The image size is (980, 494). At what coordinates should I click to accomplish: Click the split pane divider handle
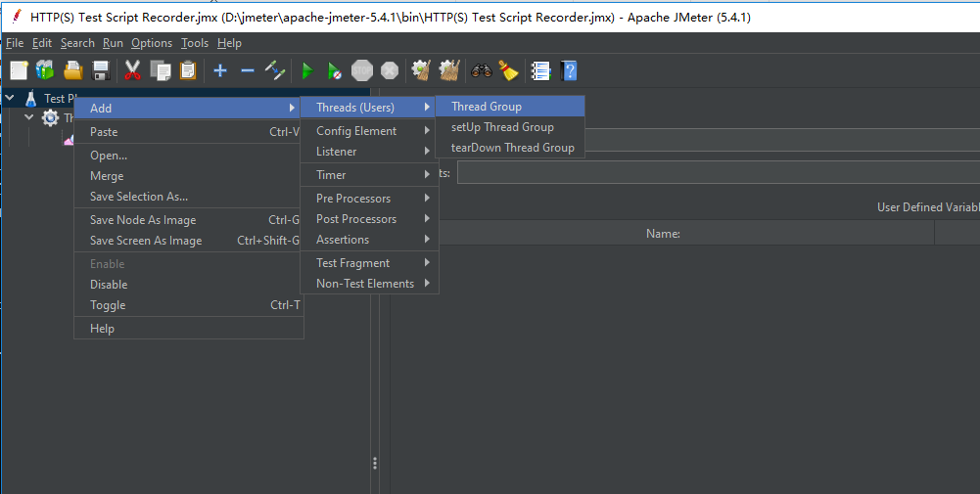click(x=374, y=463)
